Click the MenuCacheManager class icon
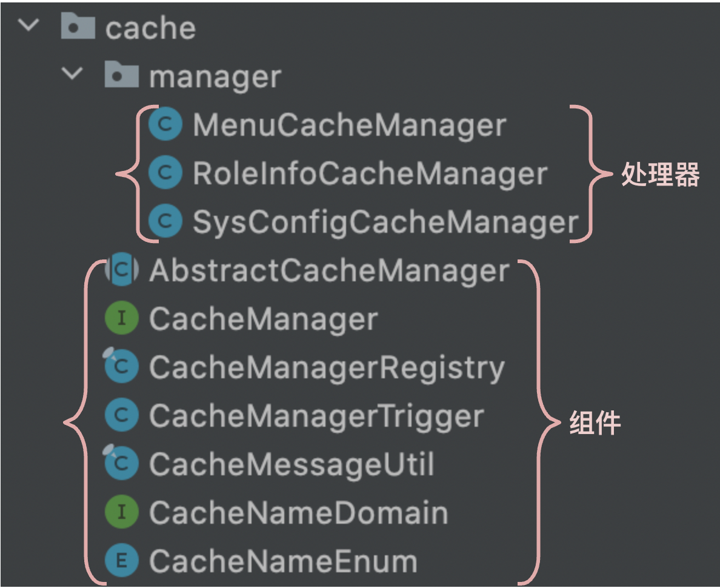720x588 pixels. [x=165, y=125]
